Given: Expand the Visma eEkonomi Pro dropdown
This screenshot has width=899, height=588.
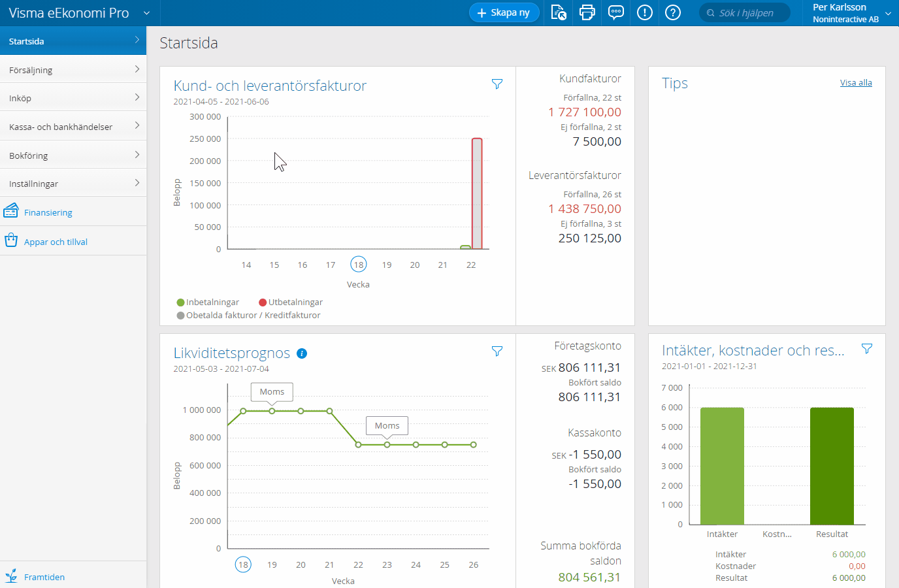Looking at the screenshot, I should [x=146, y=13].
